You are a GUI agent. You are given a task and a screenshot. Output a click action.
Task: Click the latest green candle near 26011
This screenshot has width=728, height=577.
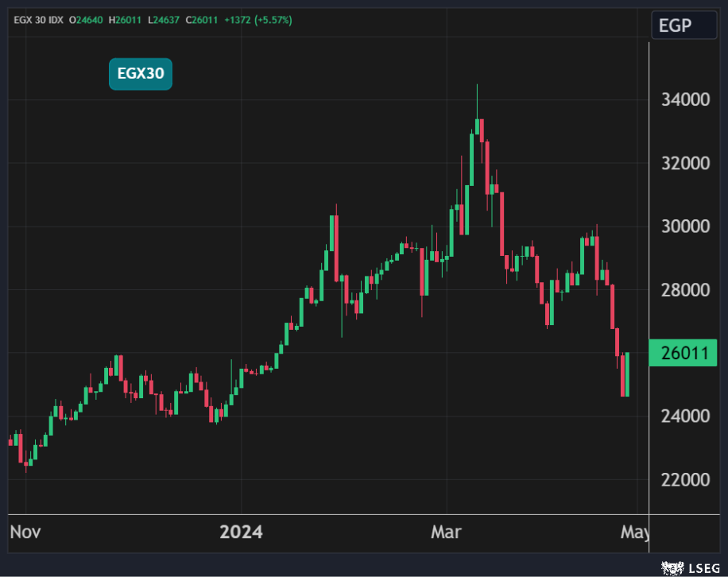tap(627, 374)
